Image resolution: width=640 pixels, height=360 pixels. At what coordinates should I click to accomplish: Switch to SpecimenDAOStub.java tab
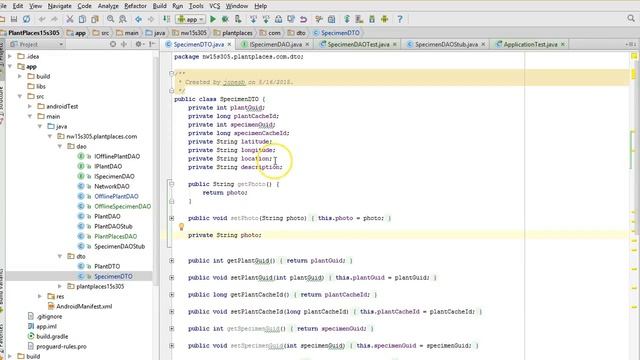[x=446, y=44]
